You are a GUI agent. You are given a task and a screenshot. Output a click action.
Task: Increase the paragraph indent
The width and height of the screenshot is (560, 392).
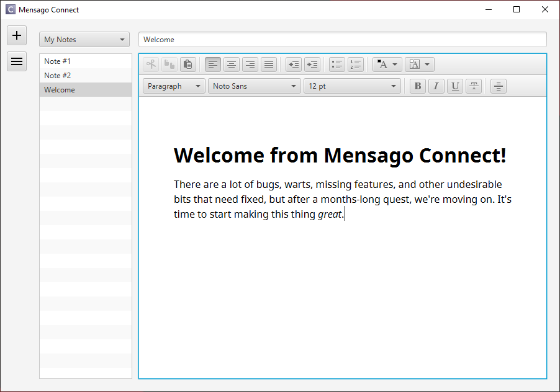[312, 65]
